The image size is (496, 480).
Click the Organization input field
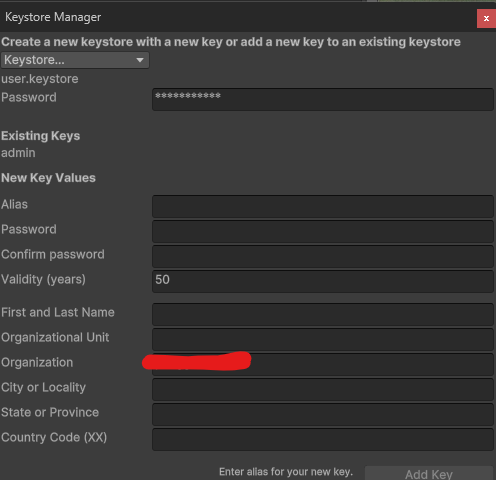pyautogui.click(x=323, y=364)
